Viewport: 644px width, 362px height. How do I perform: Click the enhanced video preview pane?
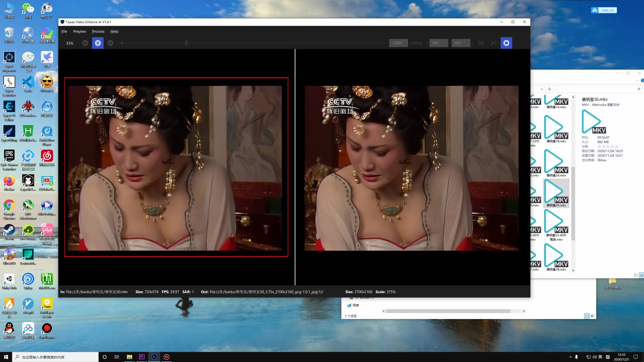point(411,168)
